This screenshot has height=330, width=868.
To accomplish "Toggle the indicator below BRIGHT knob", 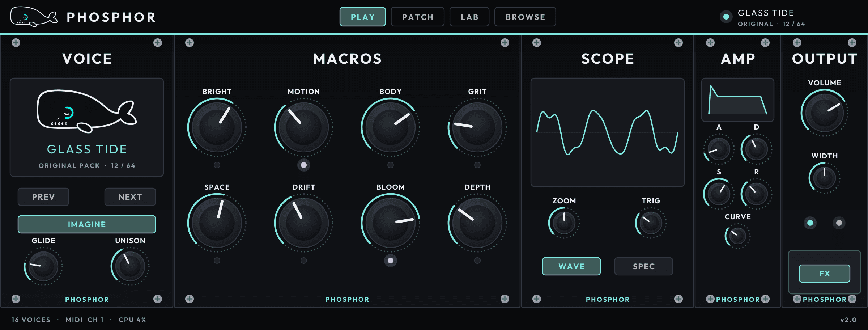I will (x=217, y=165).
